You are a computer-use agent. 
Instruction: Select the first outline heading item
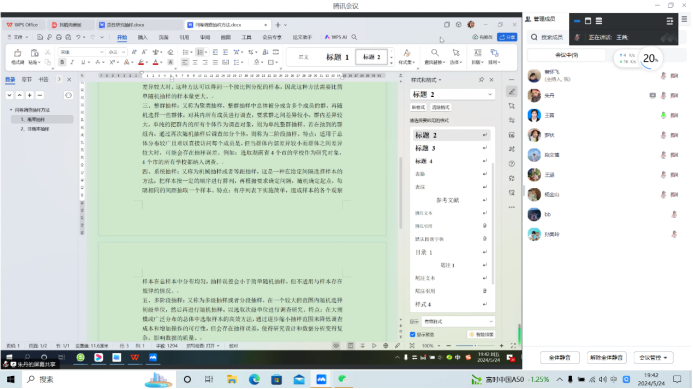point(42,119)
